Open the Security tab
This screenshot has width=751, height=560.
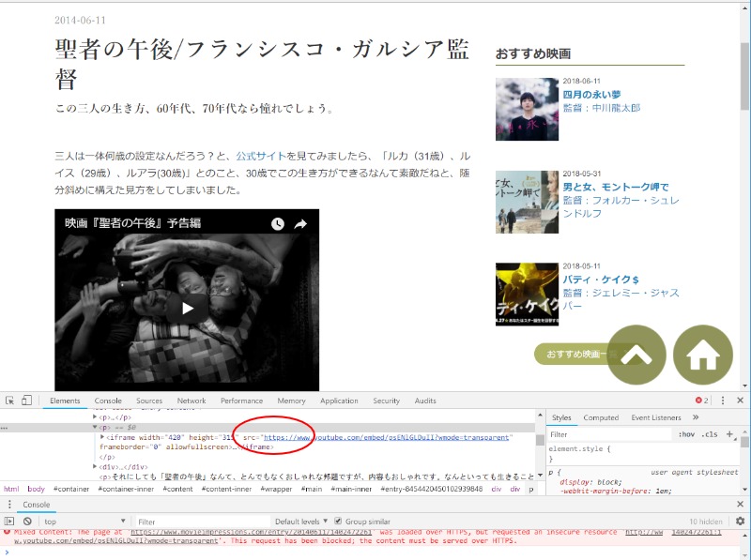coord(386,401)
